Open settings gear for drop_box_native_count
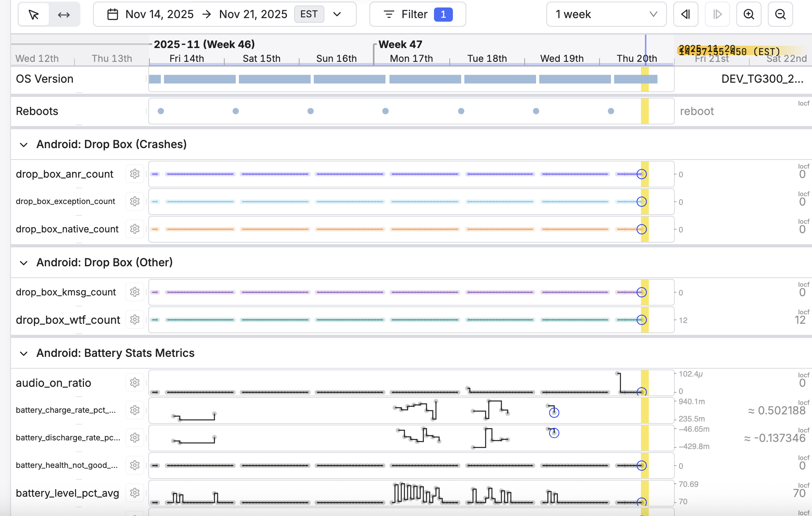 tap(135, 229)
